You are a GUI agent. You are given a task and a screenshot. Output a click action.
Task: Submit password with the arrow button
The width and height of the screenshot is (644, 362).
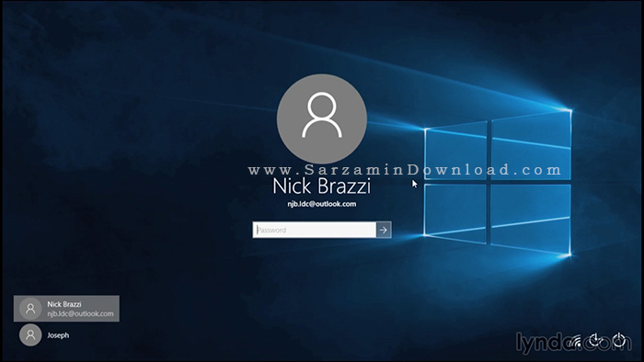(x=384, y=230)
